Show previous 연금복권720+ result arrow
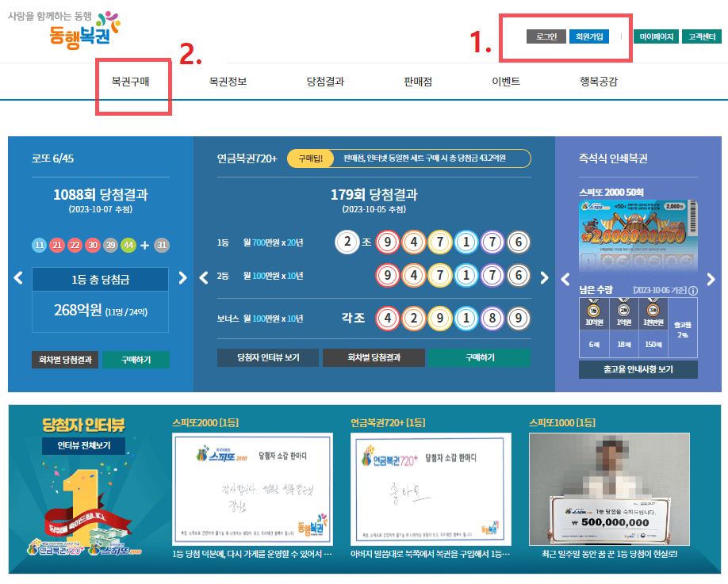Image resolution: width=728 pixels, height=584 pixels. pyautogui.click(x=203, y=278)
